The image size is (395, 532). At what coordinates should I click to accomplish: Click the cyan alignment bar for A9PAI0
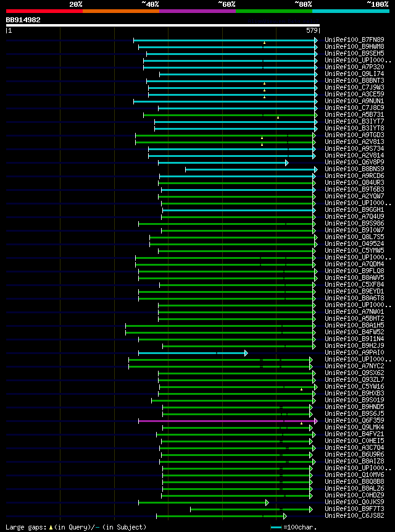193,353
